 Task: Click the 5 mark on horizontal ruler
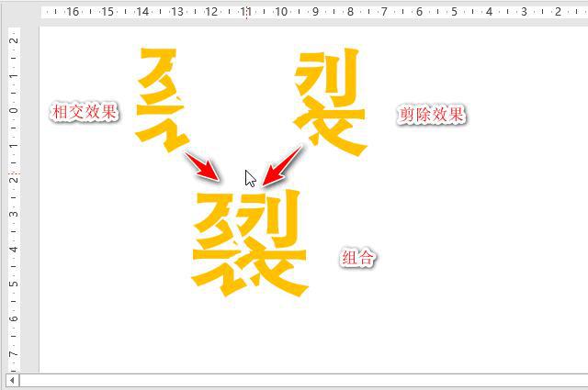(454, 12)
